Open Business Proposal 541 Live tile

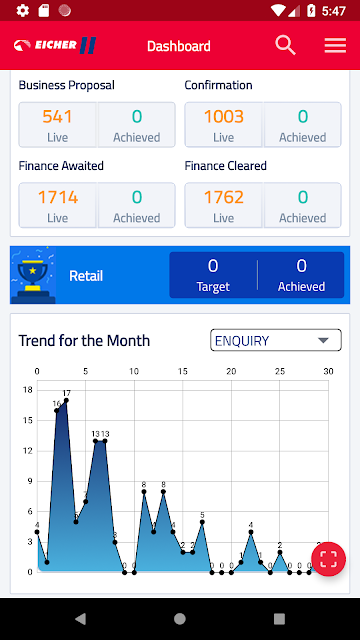click(58, 124)
